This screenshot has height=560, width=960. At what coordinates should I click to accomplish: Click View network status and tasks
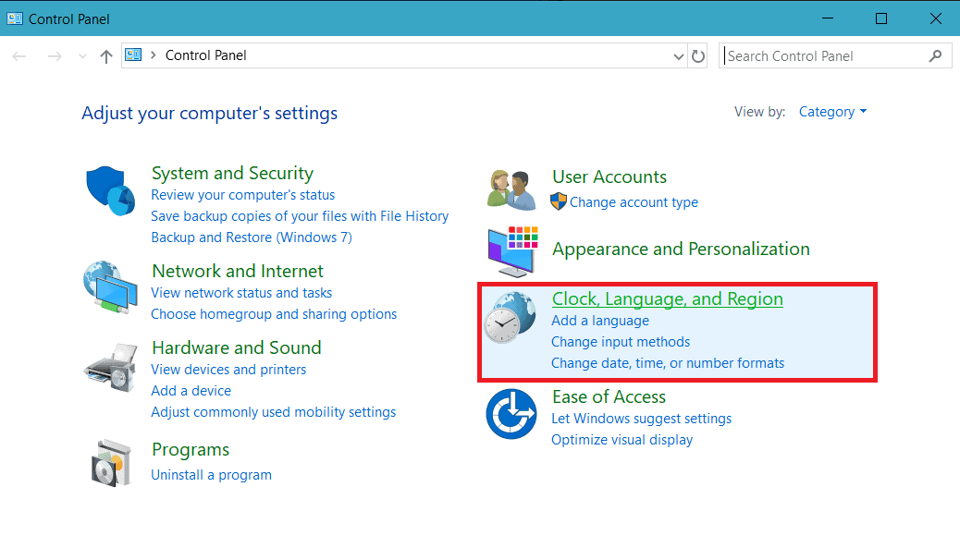(x=241, y=293)
